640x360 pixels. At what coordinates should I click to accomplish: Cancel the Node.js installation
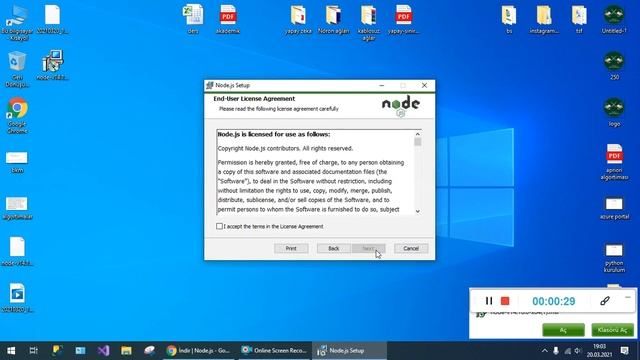tap(411, 248)
